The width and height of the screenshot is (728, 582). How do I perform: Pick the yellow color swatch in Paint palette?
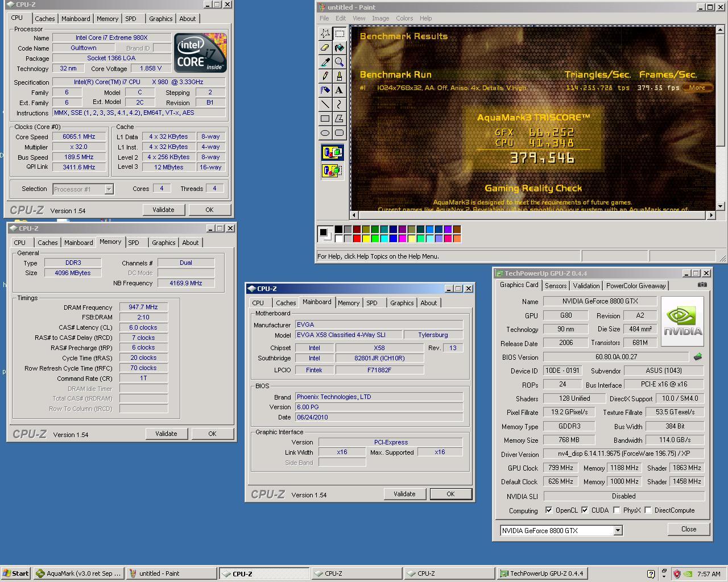point(366,238)
